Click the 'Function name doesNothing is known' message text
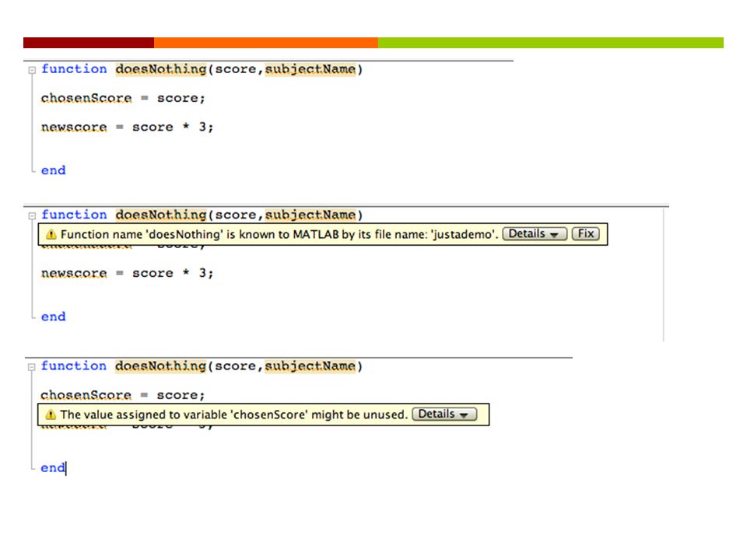This screenshot has height=560, width=747. coord(279,234)
